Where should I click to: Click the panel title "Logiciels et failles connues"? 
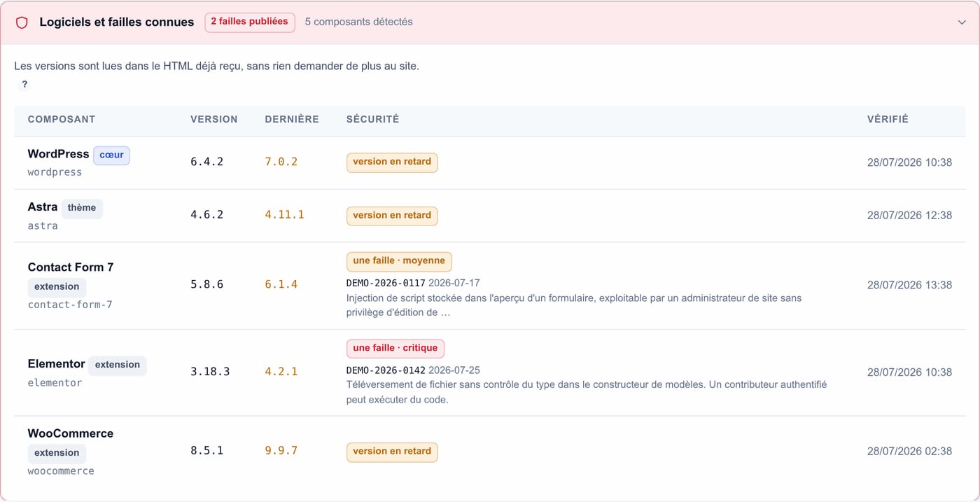pyautogui.click(x=116, y=22)
